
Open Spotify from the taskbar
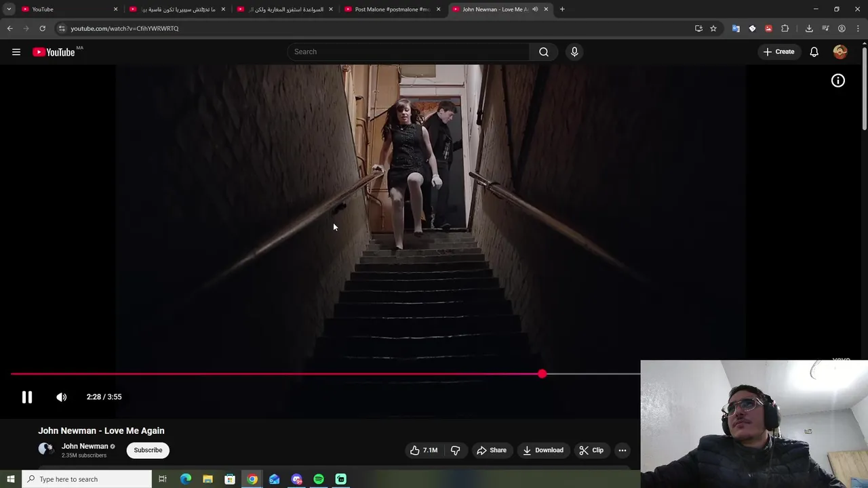coord(319,479)
